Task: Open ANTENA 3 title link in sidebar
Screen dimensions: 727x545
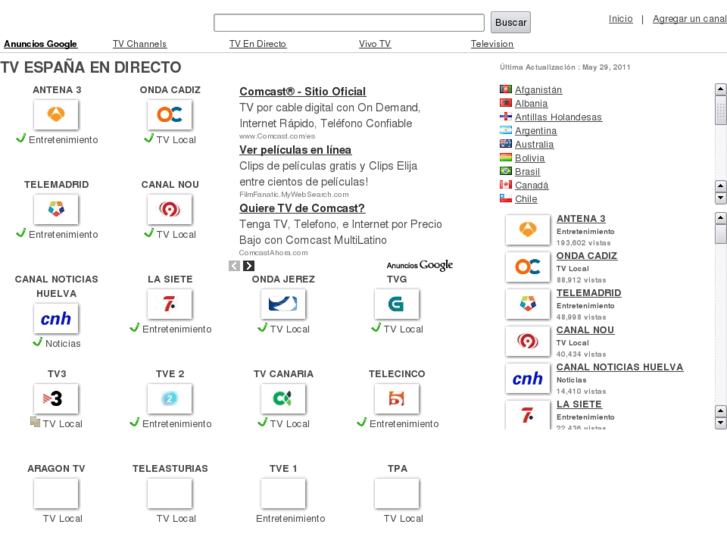Action: pos(581,218)
